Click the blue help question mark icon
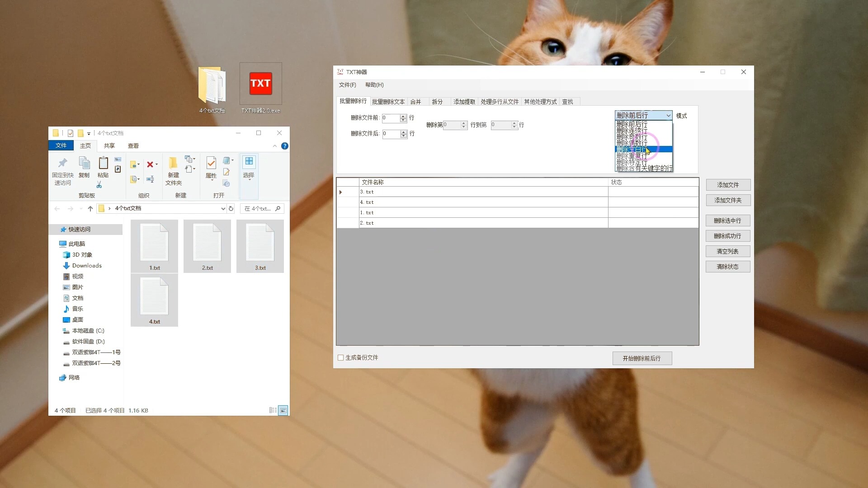 pyautogui.click(x=284, y=146)
